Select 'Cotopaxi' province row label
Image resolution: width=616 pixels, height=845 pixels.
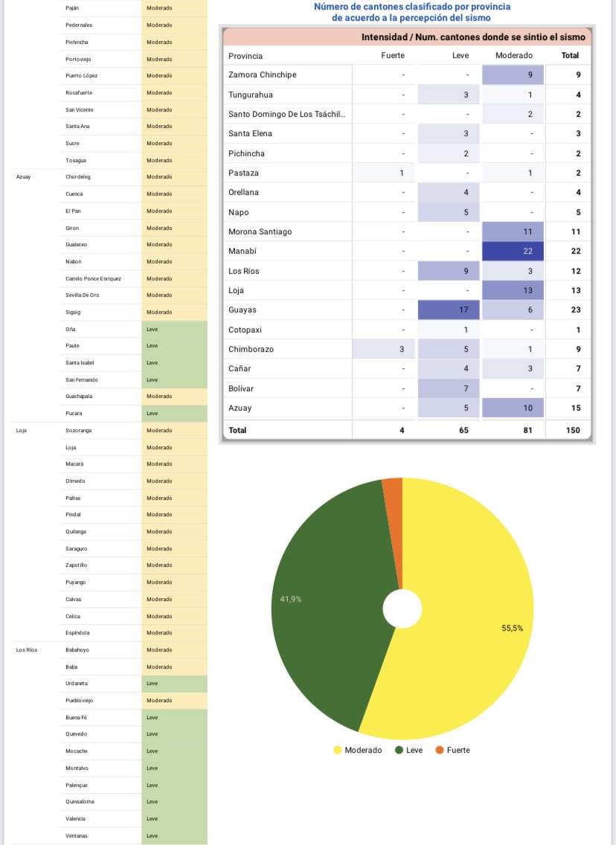(245, 330)
